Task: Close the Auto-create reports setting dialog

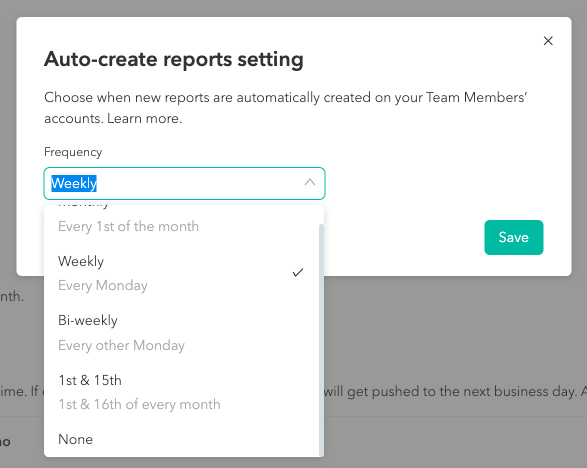Action: (548, 41)
